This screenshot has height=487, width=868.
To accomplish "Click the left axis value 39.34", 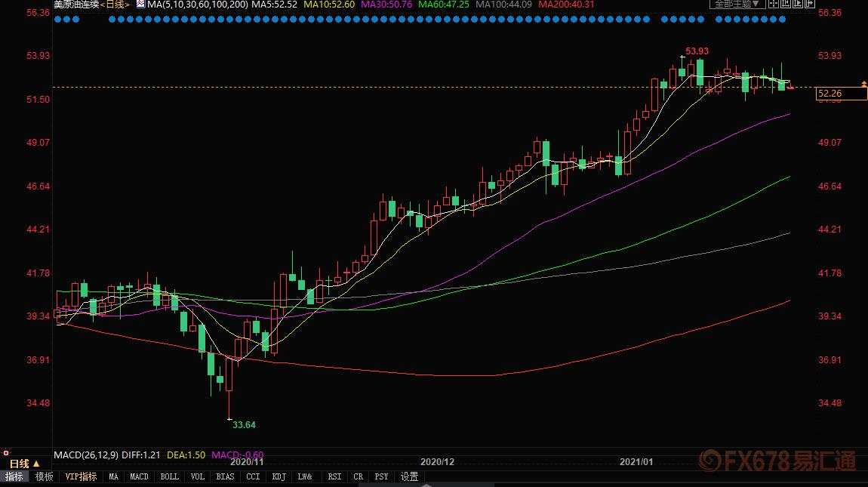I will [x=38, y=316].
